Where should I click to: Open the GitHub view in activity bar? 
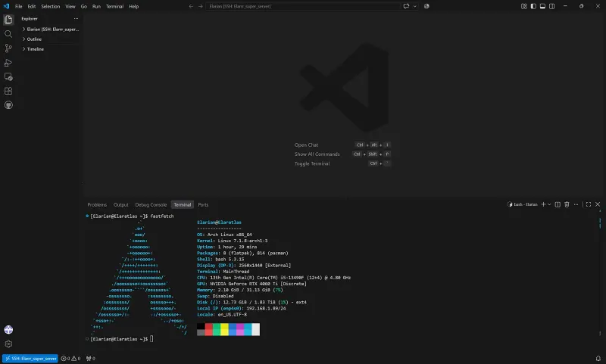(8, 105)
